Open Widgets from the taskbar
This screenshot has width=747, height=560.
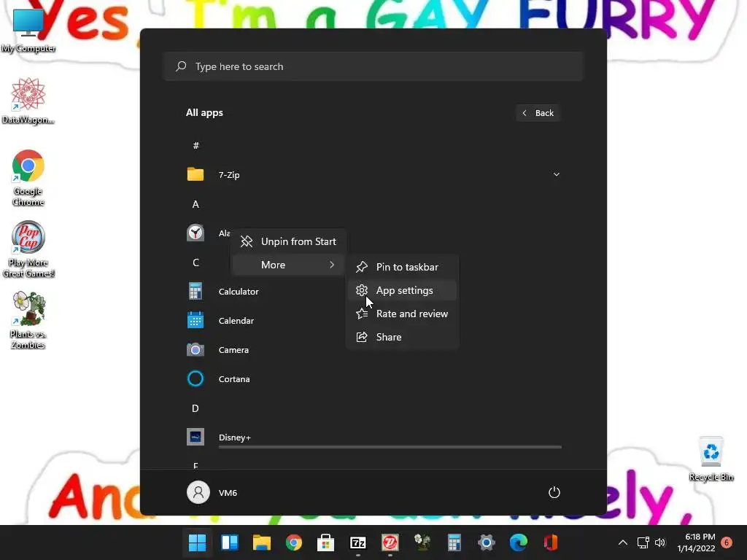(x=230, y=542)
